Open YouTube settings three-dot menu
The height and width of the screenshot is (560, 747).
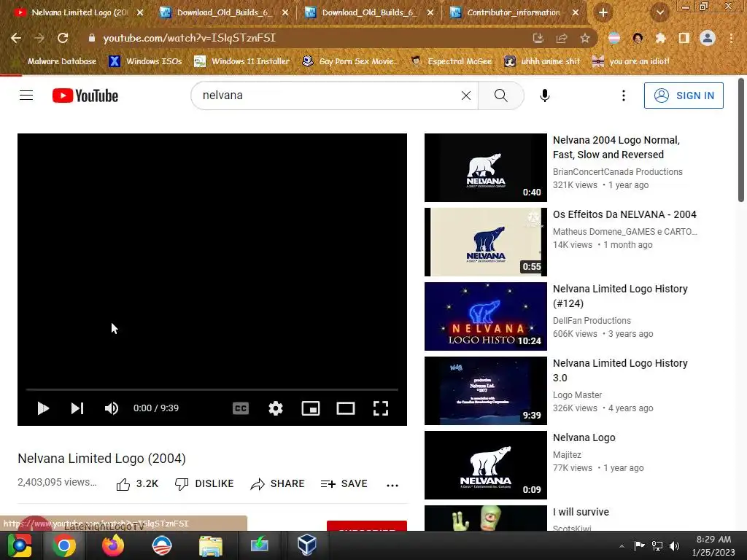623,96
